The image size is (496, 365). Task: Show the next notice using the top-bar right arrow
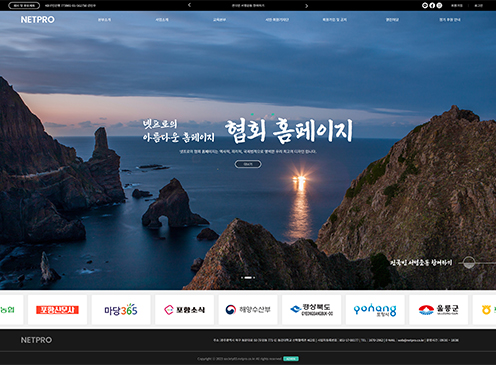pyautogui.click(x=307, y=6)
